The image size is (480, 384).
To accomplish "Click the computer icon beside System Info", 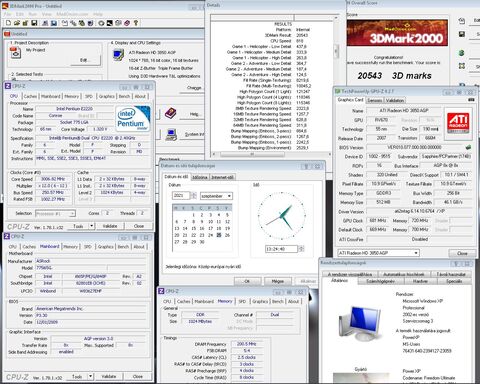I will pos(171,134).
